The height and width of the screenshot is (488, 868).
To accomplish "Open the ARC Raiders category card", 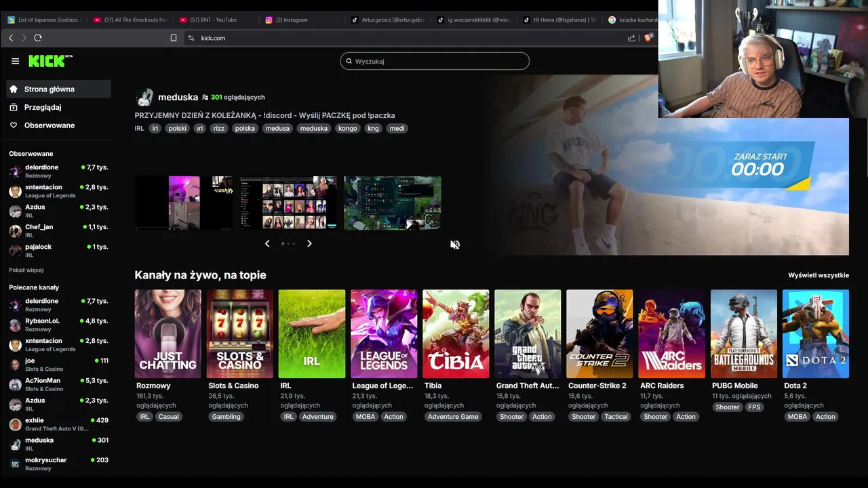I will click(x=671, y=333).
